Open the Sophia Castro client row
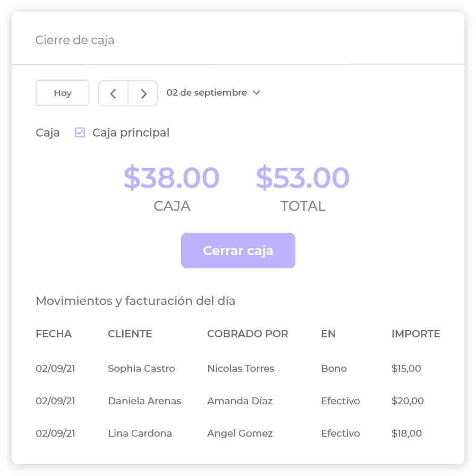The height and width of the screenshot is (476, 476). [x=141, y=369]
